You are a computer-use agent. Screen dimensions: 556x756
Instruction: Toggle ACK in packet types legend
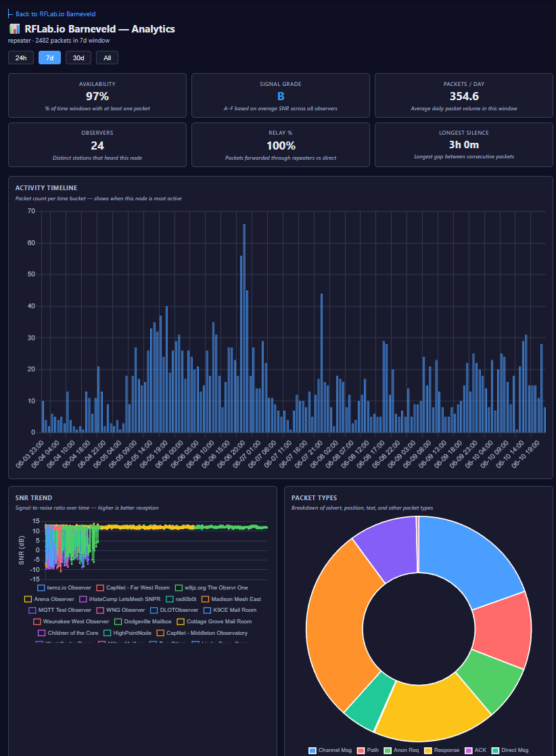point(476,750)
